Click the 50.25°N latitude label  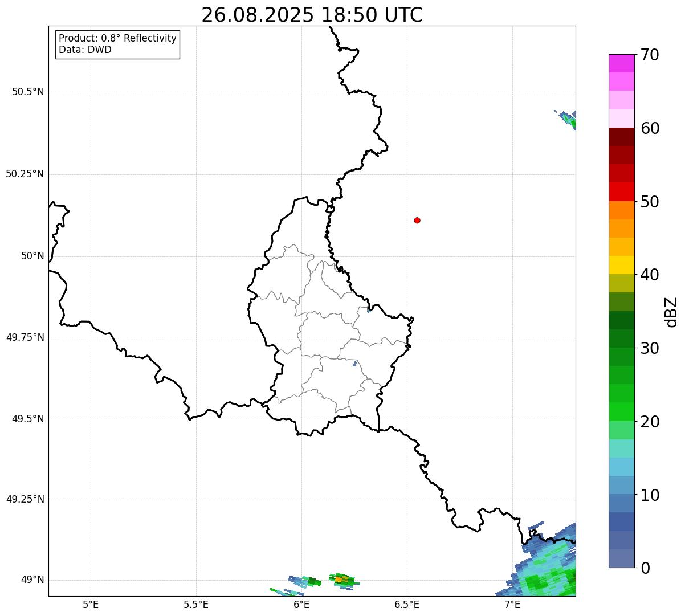click(x=25, y=174)
